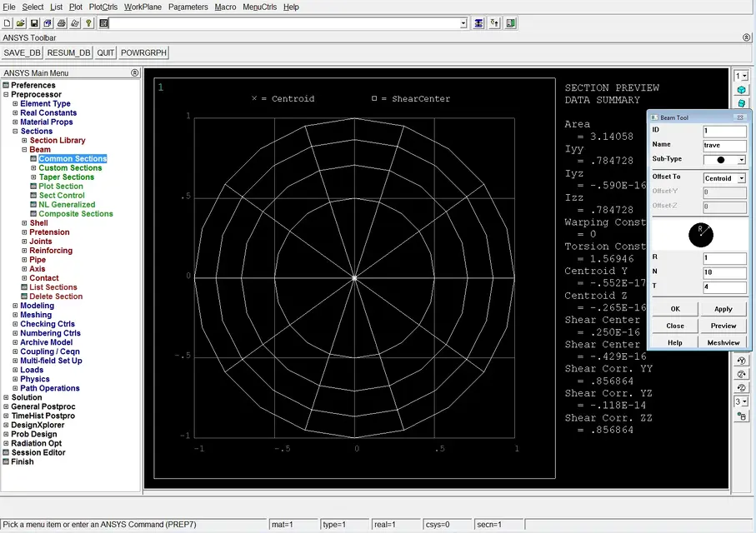Click the Beam Tool ID field
Viewport: 756px width, 533px height.
[x=724, y=131]
